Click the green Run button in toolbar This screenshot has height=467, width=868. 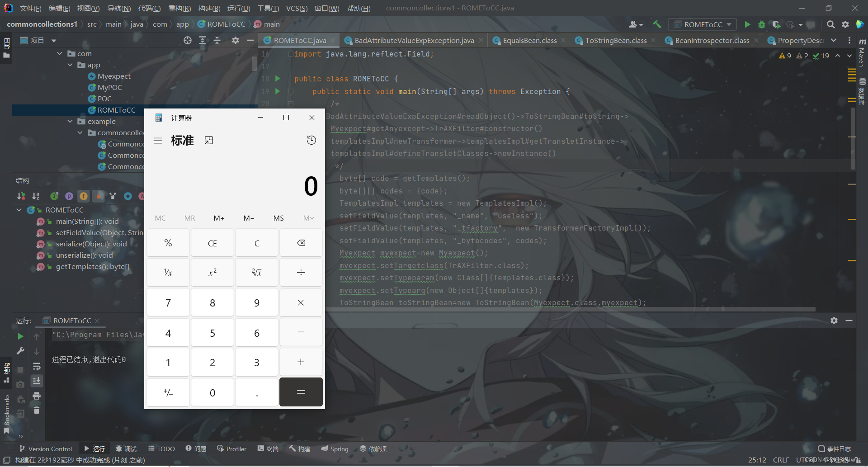[747, 24]
